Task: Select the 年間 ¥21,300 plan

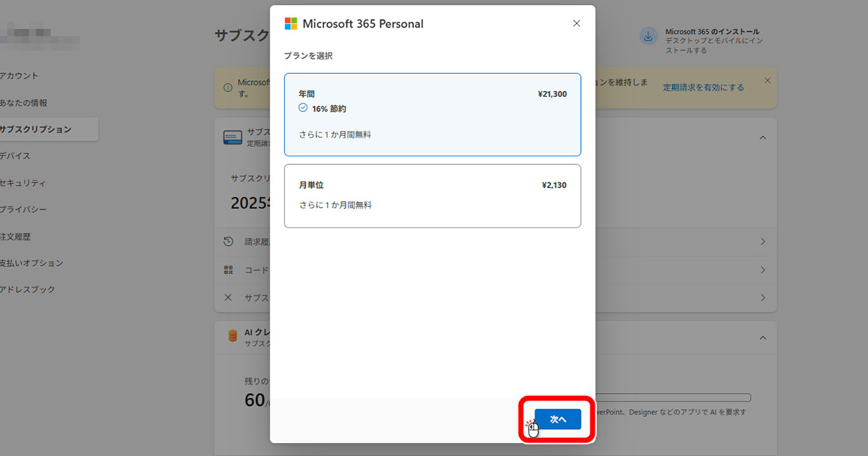Action: [x=433, y=114]
